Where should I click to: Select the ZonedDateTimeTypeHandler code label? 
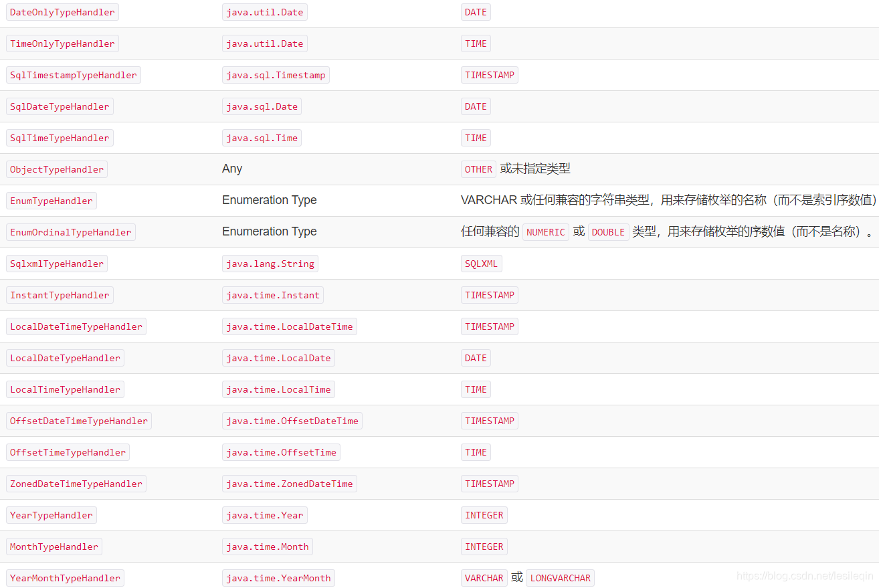click(x=76, y=484)
